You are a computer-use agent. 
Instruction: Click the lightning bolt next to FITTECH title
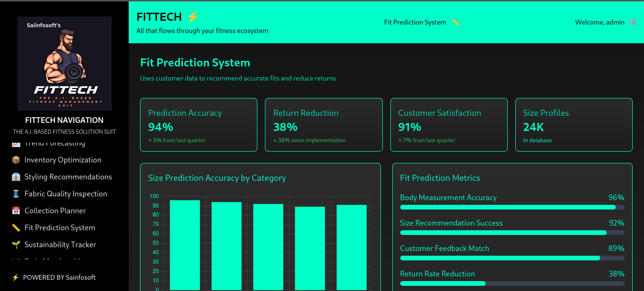(x=193, y=17)
